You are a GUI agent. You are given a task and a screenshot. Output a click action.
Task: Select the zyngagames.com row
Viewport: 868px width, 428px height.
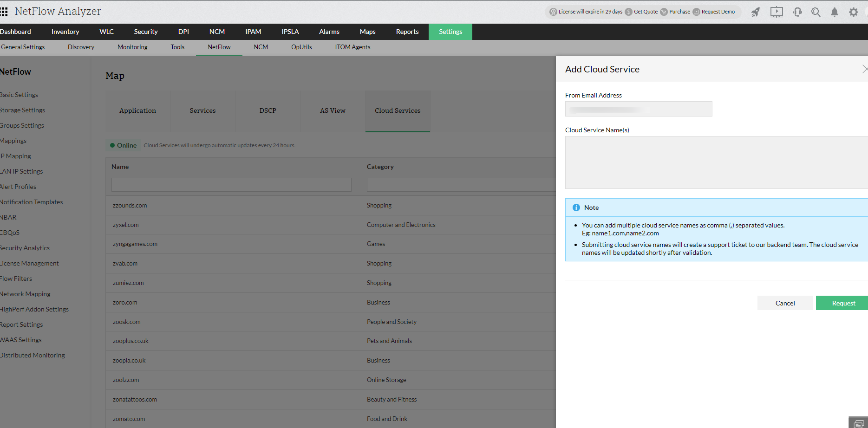331,244
